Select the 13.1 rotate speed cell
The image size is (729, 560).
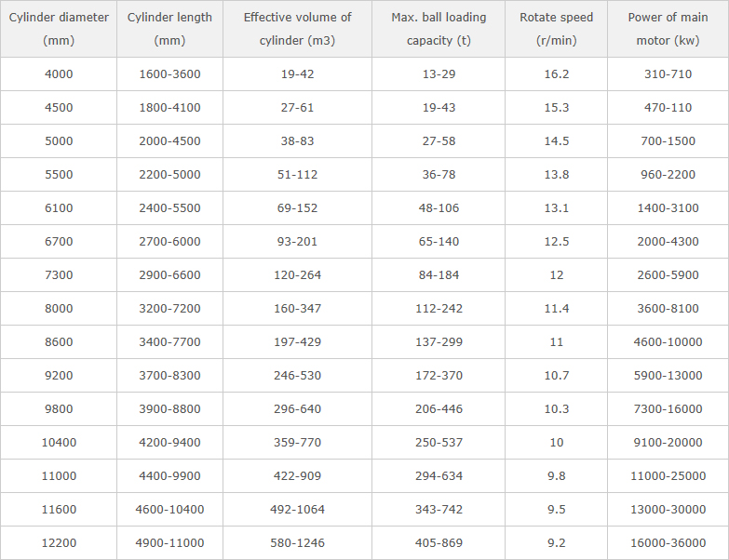tap(556, 208)
